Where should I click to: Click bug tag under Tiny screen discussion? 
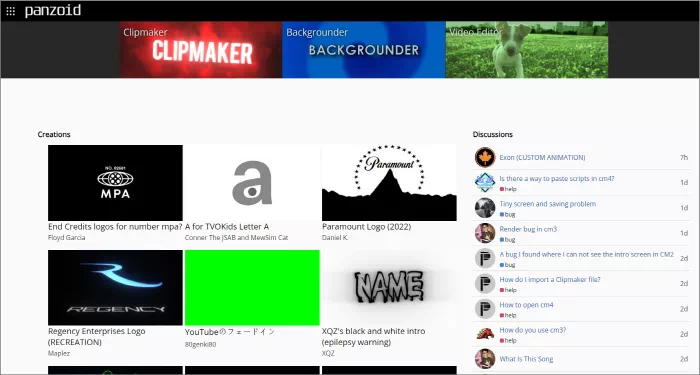click(x=508, y=214)
